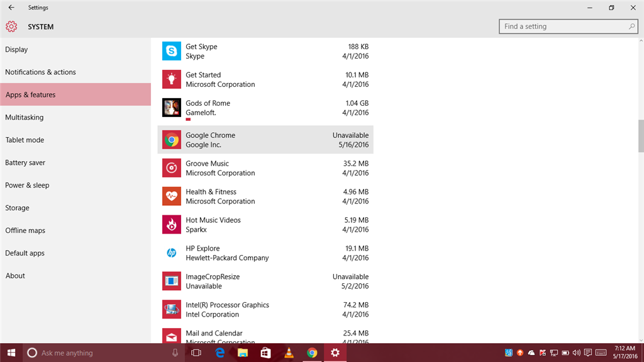
Task: Open the touch keyboard from the tray
Action: [601, 353]
